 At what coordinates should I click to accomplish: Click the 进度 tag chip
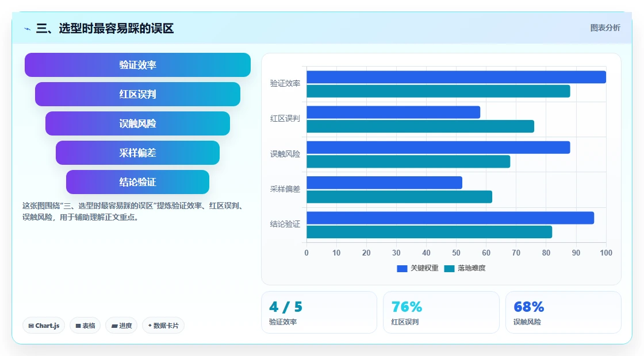[x=121, y=326]
